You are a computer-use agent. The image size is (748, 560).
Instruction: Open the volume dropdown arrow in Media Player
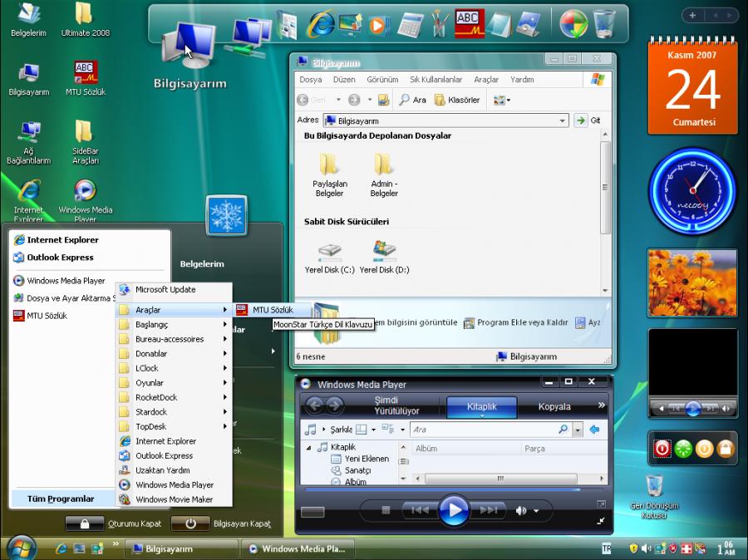536,511
